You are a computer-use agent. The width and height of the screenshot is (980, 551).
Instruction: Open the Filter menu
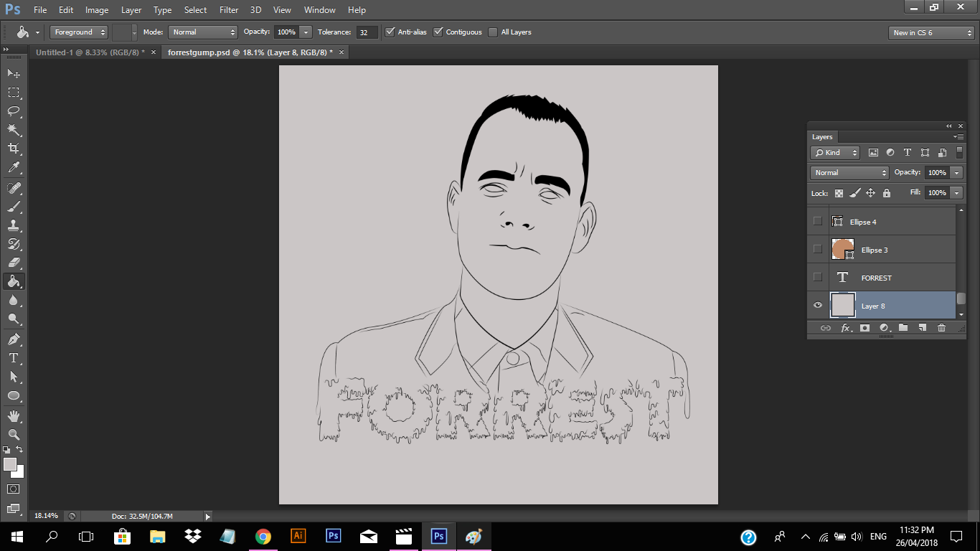(x=228, y=9)
